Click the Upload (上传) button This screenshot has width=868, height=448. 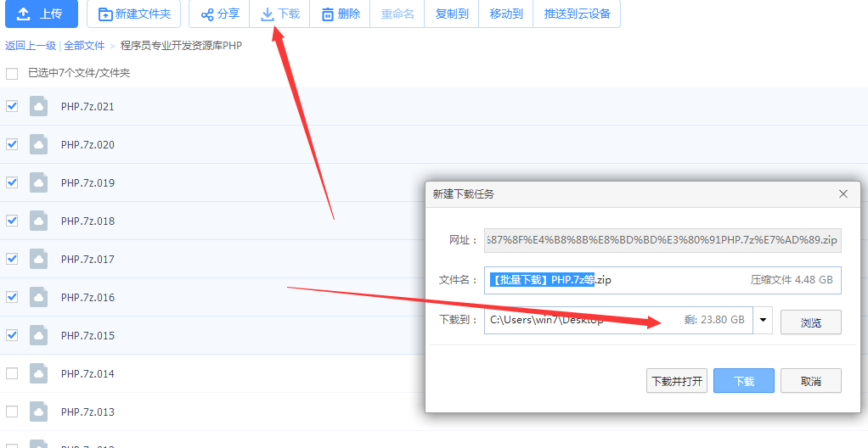[x=42, y=14]
